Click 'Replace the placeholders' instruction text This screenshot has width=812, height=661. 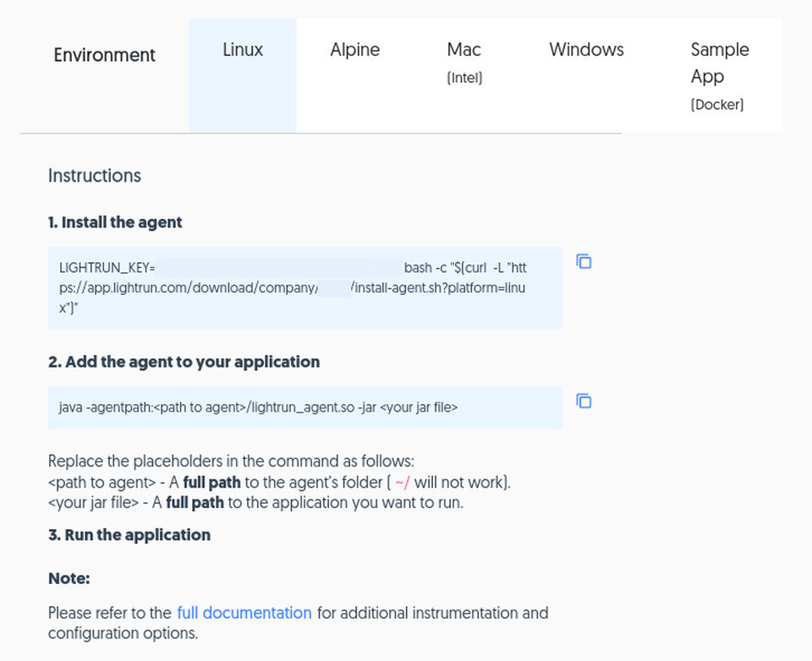point(231,462)
